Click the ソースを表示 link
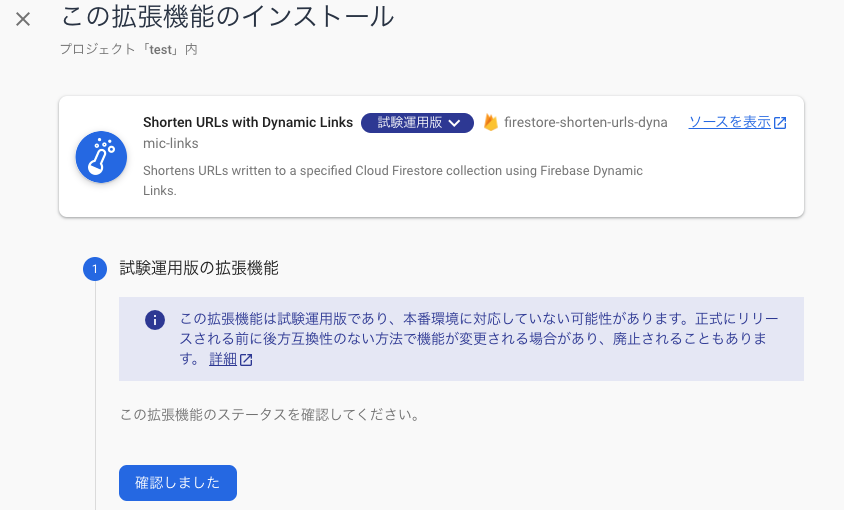 737,122
